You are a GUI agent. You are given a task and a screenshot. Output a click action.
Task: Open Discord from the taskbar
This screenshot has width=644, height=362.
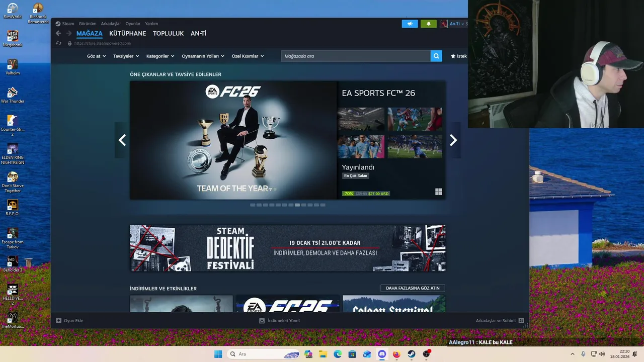click(x=382, y=354)
